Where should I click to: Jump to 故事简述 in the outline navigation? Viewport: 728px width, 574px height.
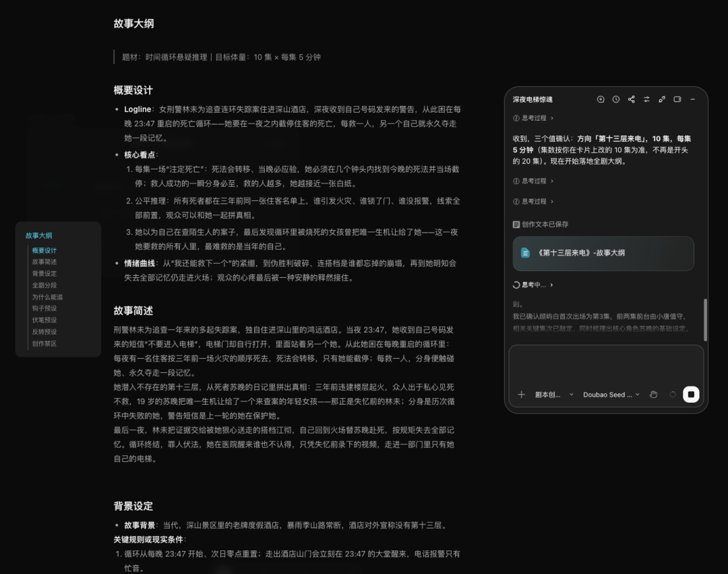(x=44, y=262)
